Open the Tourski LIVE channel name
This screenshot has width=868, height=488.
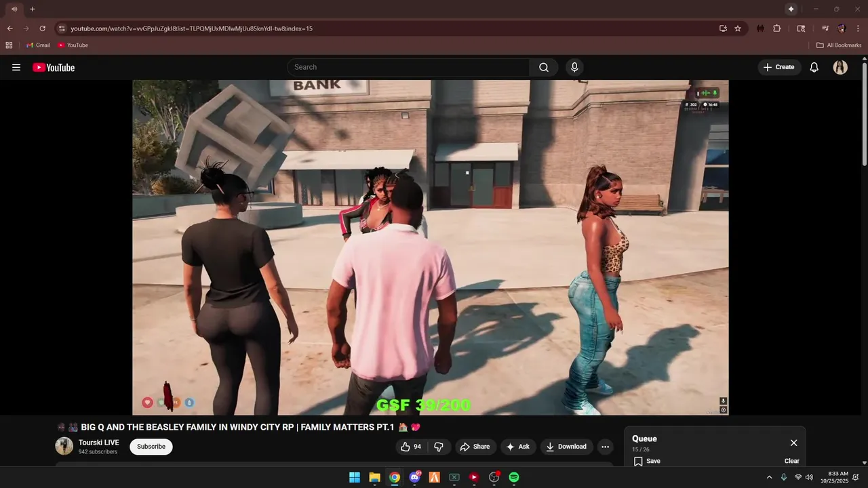tap(98, 443)
